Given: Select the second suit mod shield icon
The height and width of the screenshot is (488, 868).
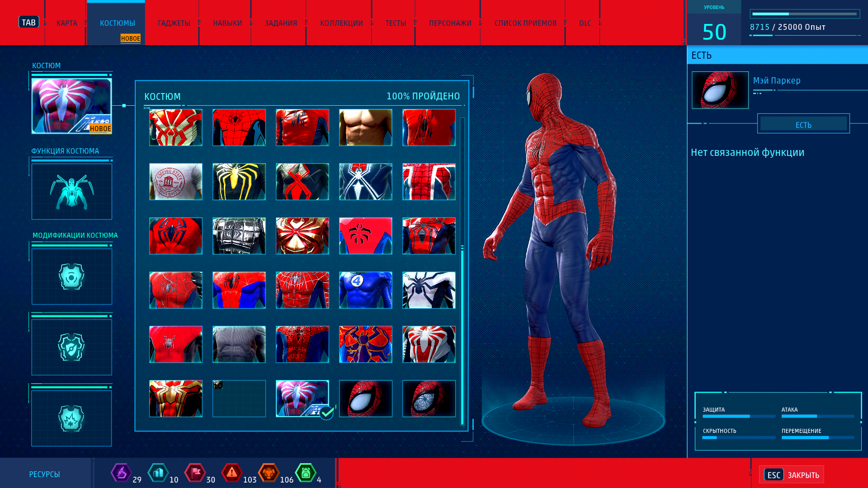Looking at the screenshot, I should pos(72,347).
